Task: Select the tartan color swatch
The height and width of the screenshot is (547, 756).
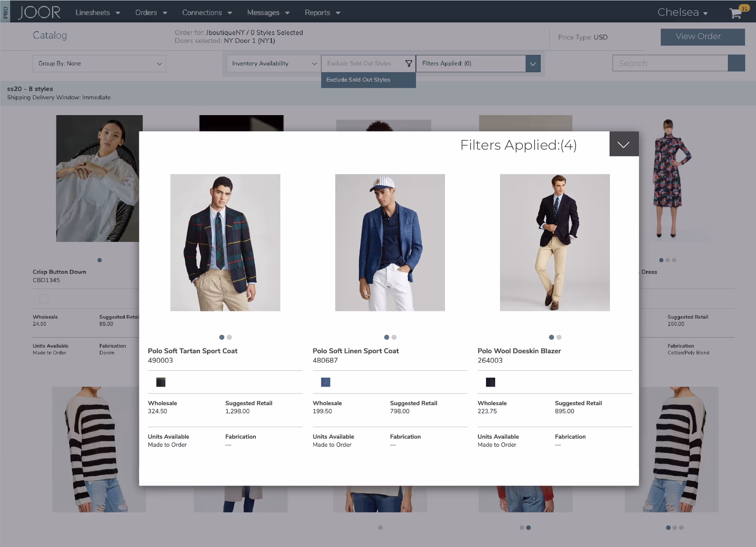Action: click(x=161, y=382)
